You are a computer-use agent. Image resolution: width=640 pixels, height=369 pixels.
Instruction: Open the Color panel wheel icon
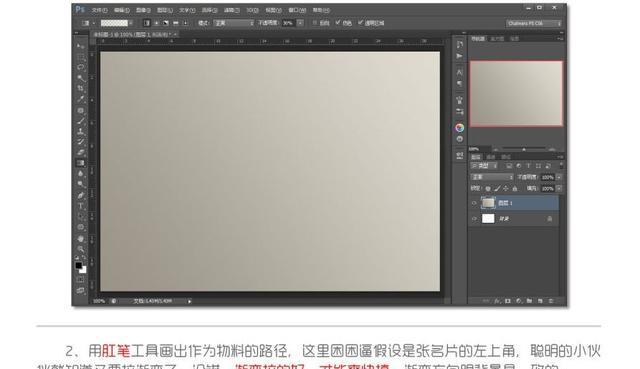(460, 128)
